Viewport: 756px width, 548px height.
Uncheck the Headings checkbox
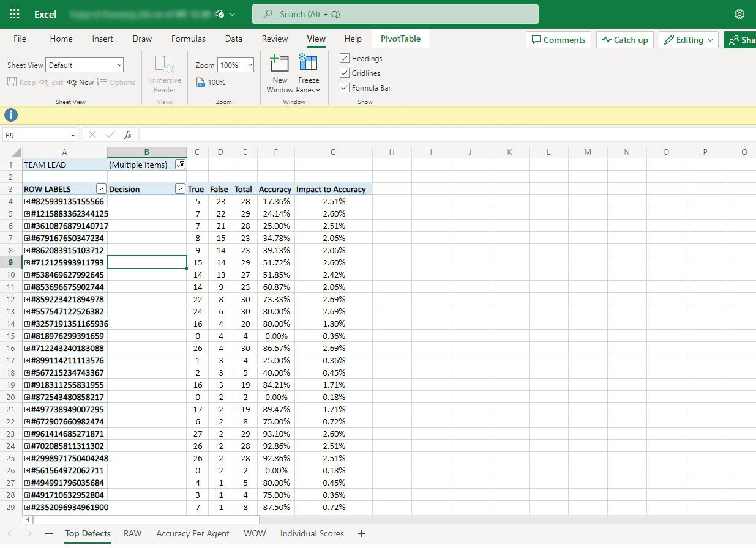(344, 59)
